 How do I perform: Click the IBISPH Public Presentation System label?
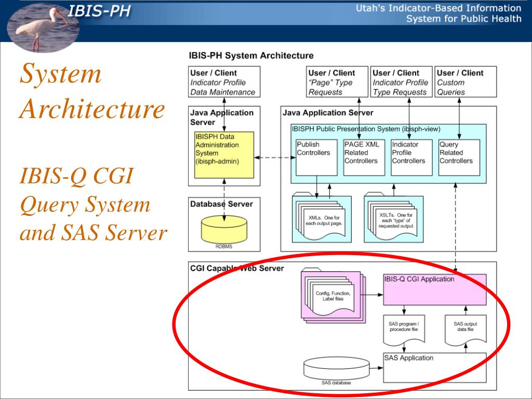click(366, 129)
